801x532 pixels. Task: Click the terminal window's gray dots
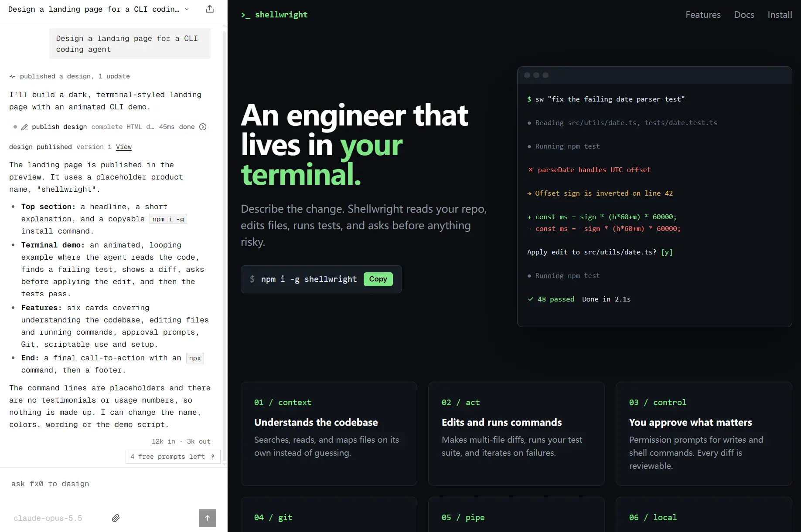click(536, 75)
